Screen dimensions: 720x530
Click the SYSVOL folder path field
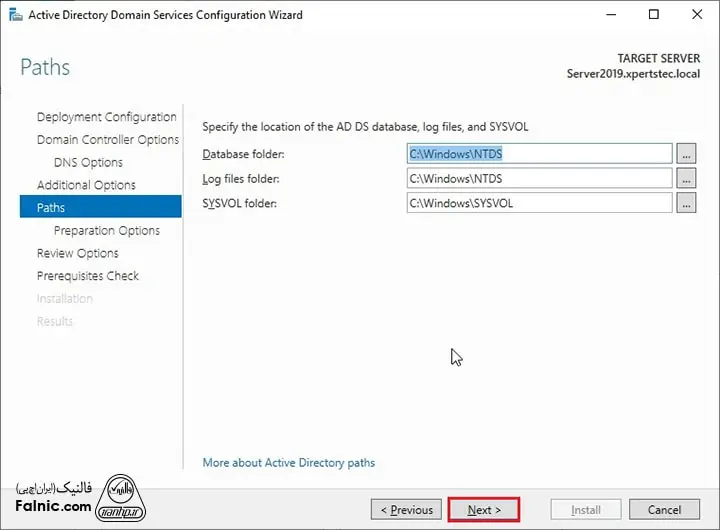(540, 203)
